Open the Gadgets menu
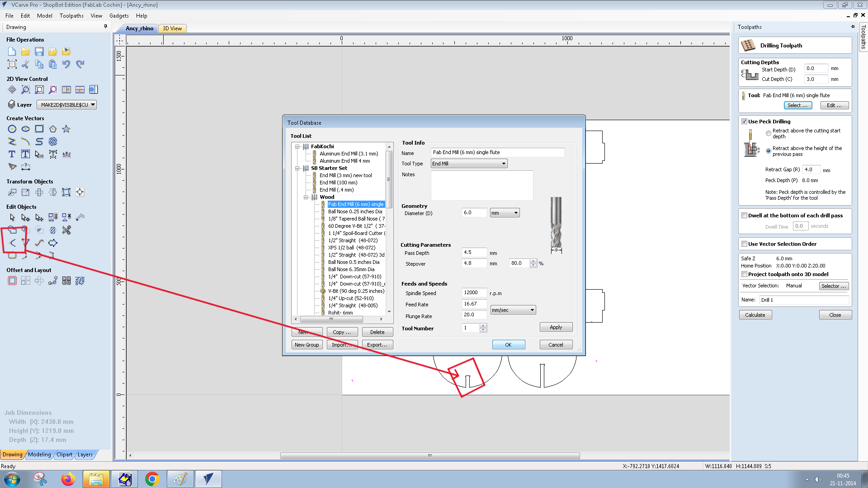The width and height of the screenshot is (868, 488). (x=119, y=16)
